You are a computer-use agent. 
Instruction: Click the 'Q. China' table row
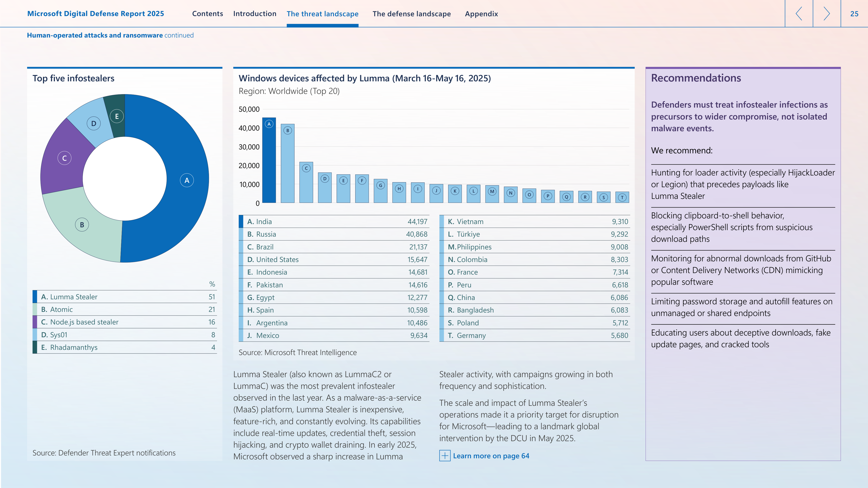tap(535, 297)
